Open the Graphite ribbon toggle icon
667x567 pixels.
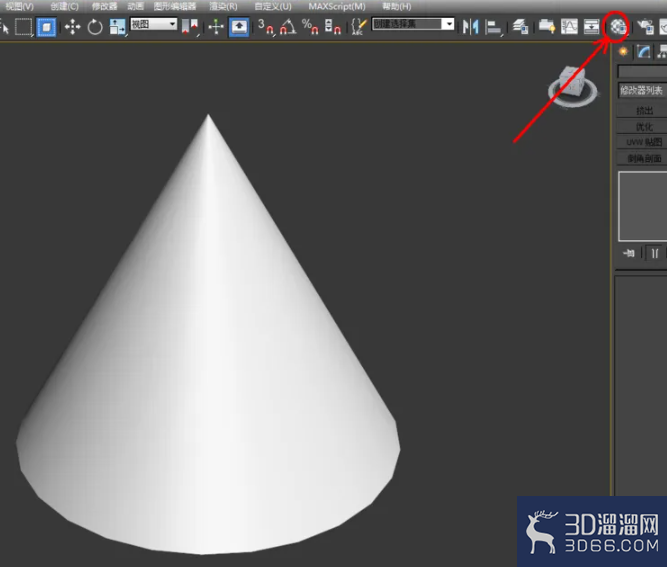click(x=547, y=27)
